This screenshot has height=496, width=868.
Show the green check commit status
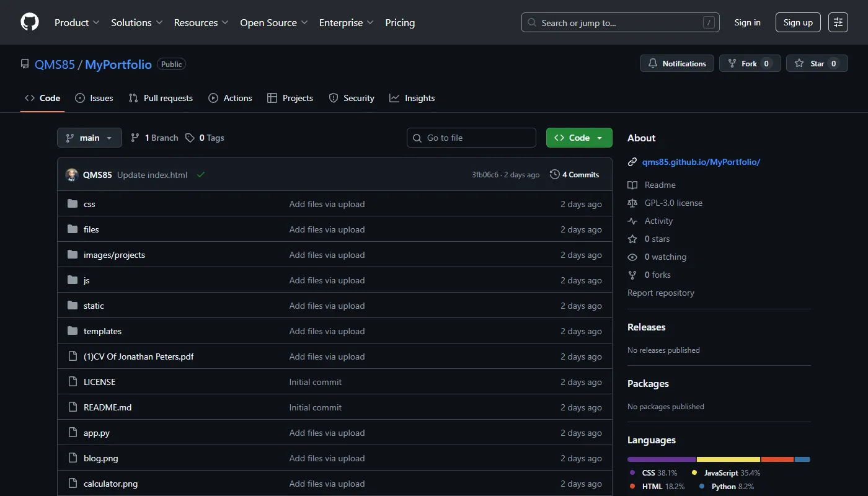click(201, 175)
